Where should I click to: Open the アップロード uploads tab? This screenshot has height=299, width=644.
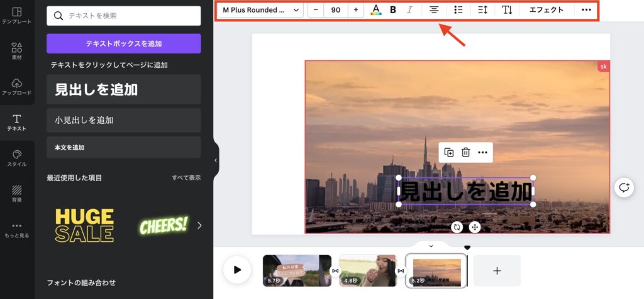17,87
